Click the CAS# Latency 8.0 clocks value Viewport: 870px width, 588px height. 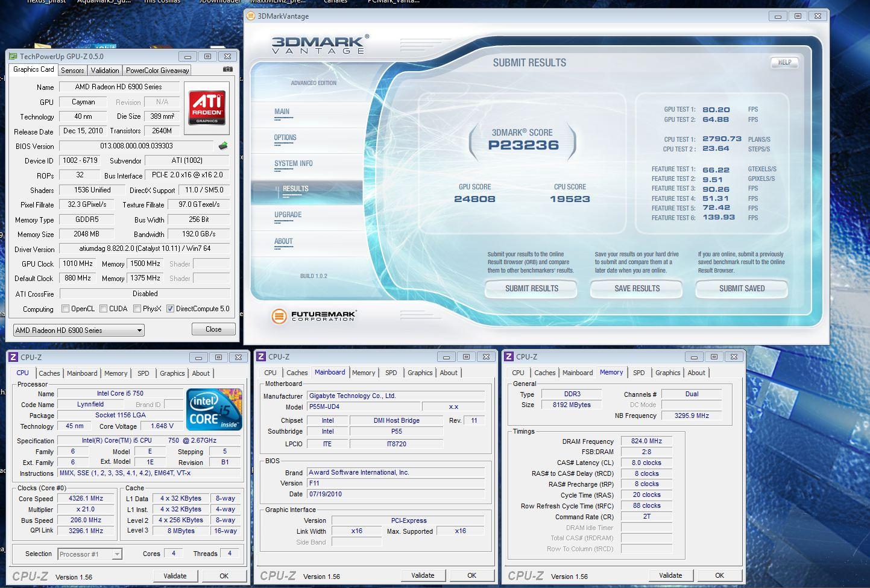[646, 463]
